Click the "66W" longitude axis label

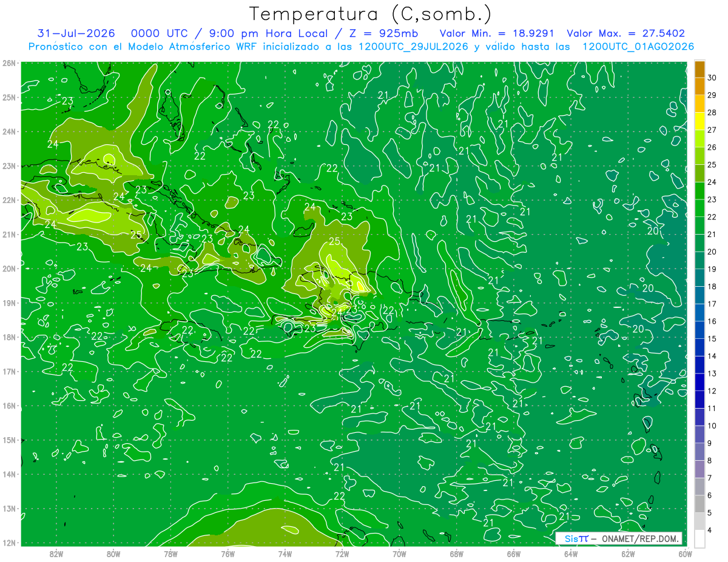[x=514, y=554]
